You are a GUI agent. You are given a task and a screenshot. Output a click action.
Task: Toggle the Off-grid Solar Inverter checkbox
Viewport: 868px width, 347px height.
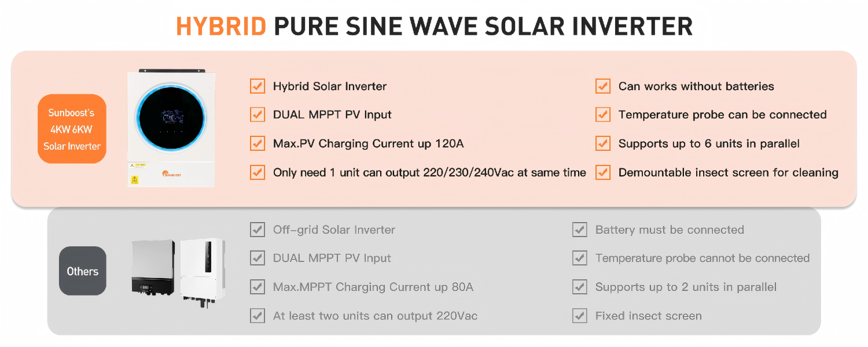click(258, 230)
